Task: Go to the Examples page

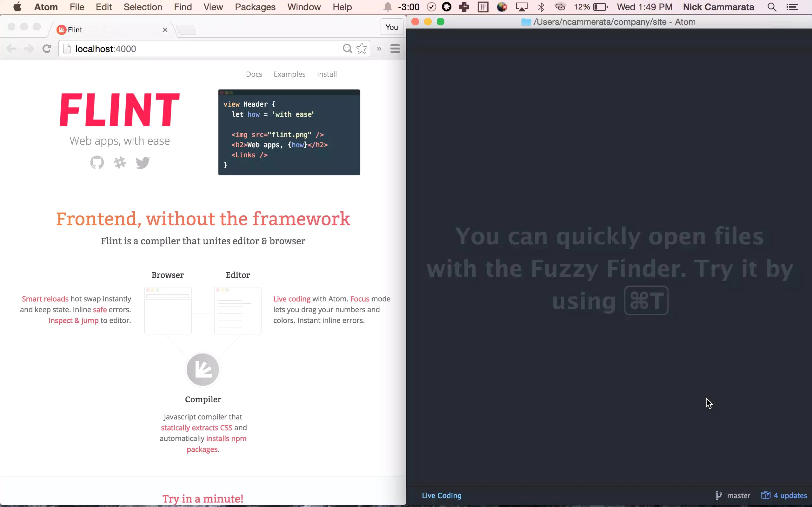Action: tap(290, 74)
